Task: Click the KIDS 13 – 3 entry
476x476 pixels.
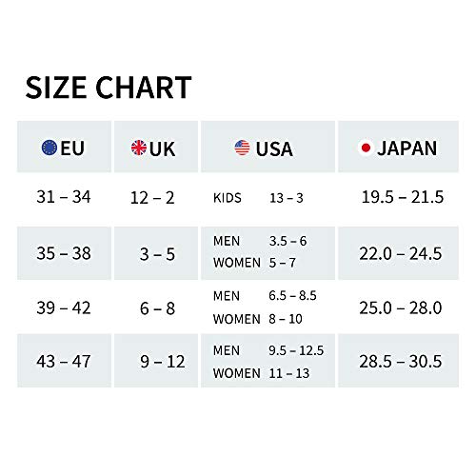Action: pos(258,198)
